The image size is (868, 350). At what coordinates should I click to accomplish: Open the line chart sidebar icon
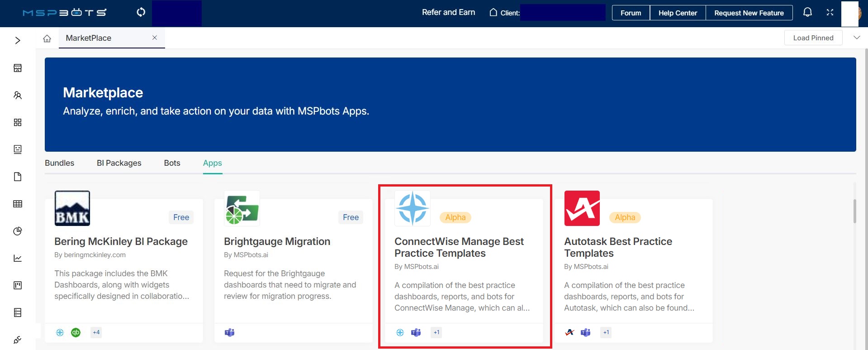[x=18, y=259]
